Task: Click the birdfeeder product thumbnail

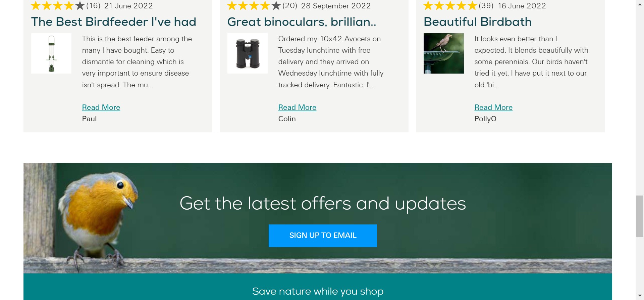Action: pyautogui.click(x=51, y=53)
